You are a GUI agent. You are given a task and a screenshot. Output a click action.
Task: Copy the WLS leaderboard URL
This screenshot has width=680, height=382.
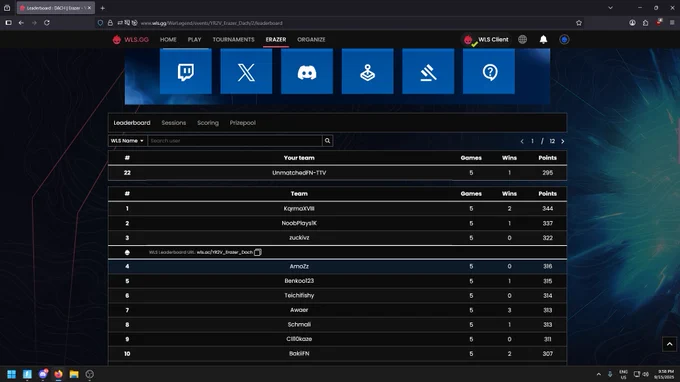(258, 252)
